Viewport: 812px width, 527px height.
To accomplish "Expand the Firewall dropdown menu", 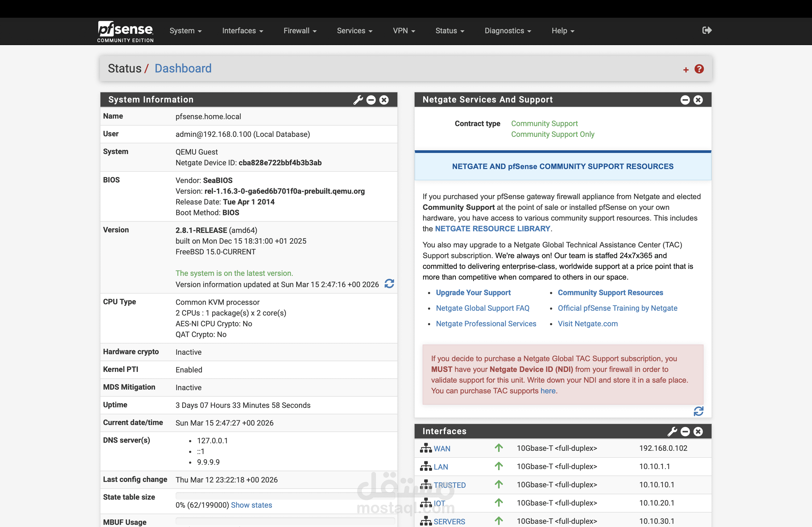I will (x=300, y=31).
